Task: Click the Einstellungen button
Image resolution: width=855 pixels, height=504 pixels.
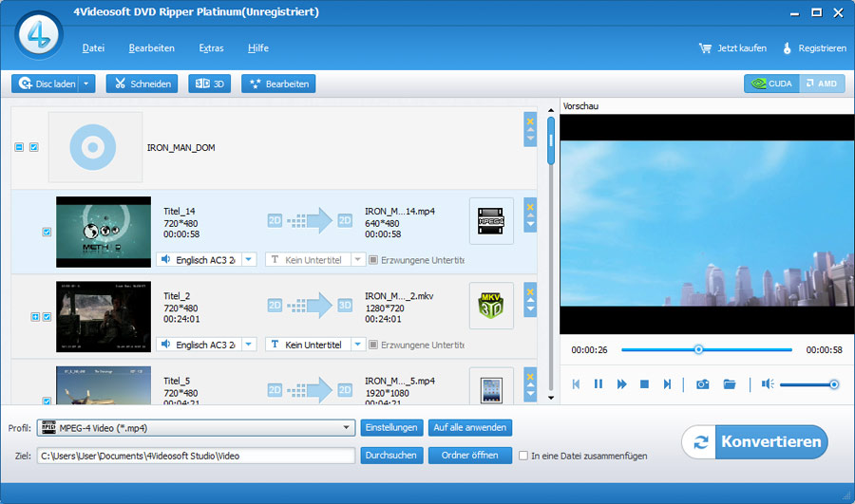Action: [x=391, y=428]
